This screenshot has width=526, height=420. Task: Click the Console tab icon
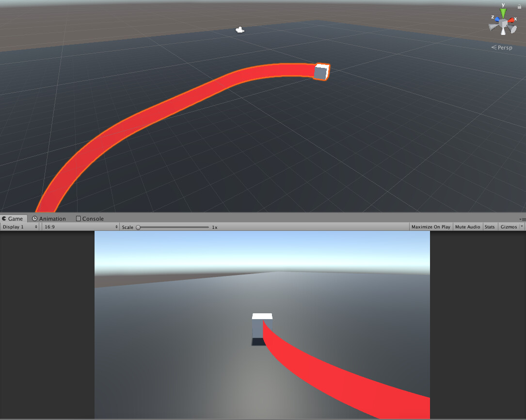pos(78,219)
